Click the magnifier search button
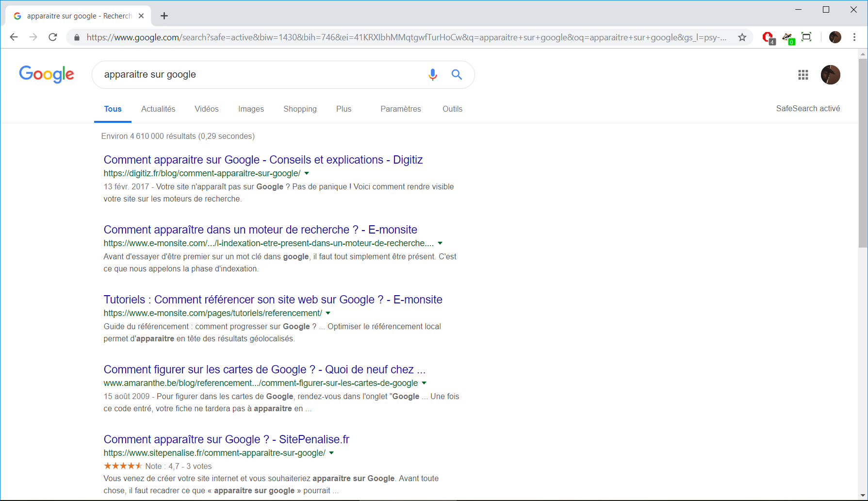The width and height of the screenshot is (868, 501). point(457,74)
